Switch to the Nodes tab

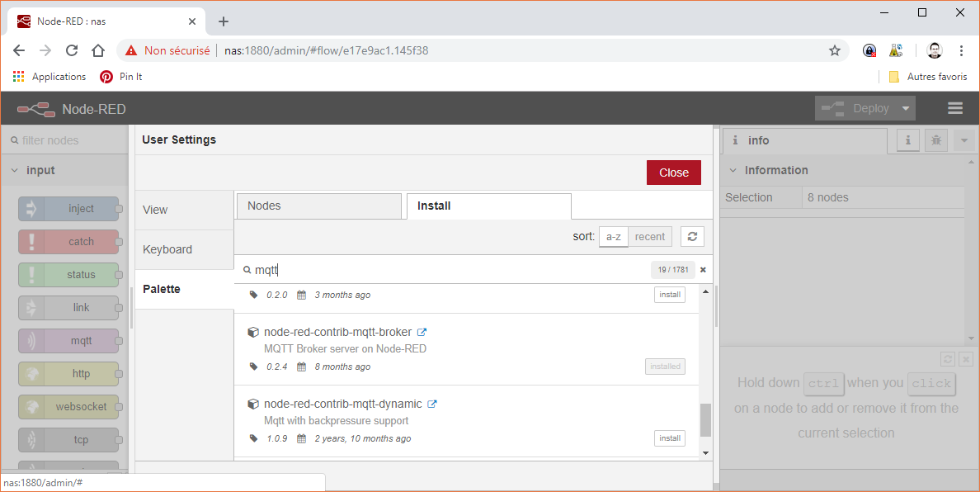(318, 206)
